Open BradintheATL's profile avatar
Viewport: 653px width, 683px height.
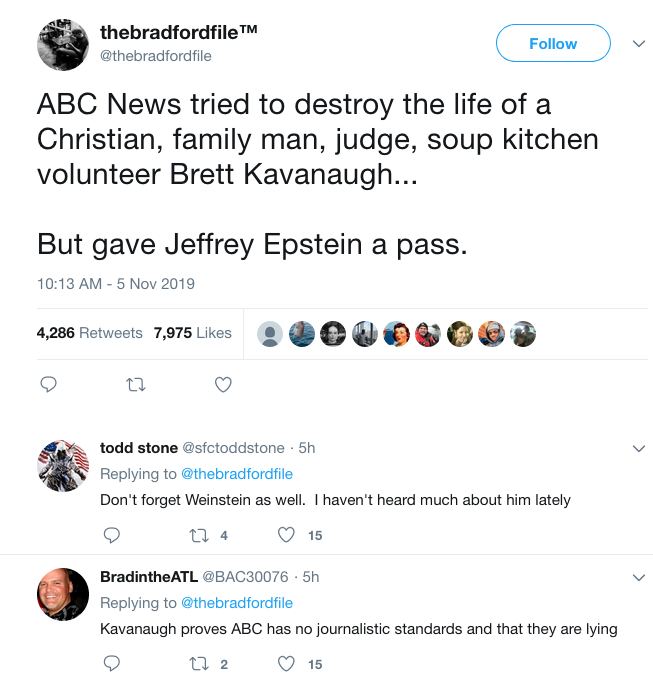point(63,594)
